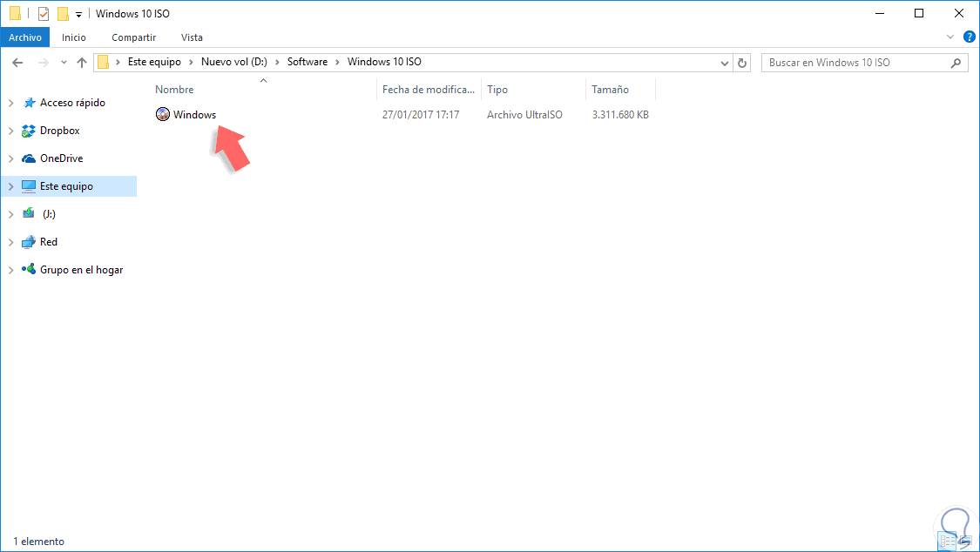Click the Archivo UltraISO type cell
The height and width of the screenshot is (552, 980).
pos(524,114)
